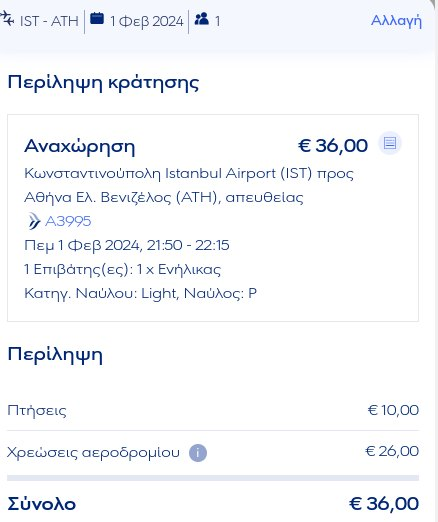This screenshot has height=522, width=438.
Task: Click the Αλλαγή link to modify search
Action: click(396, 21)
